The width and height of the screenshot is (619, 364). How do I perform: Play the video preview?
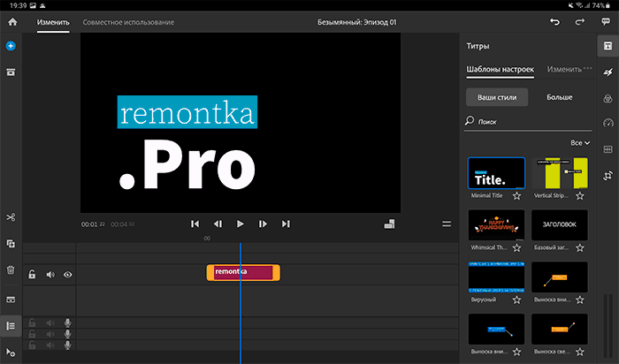click(x=240, y=224)
